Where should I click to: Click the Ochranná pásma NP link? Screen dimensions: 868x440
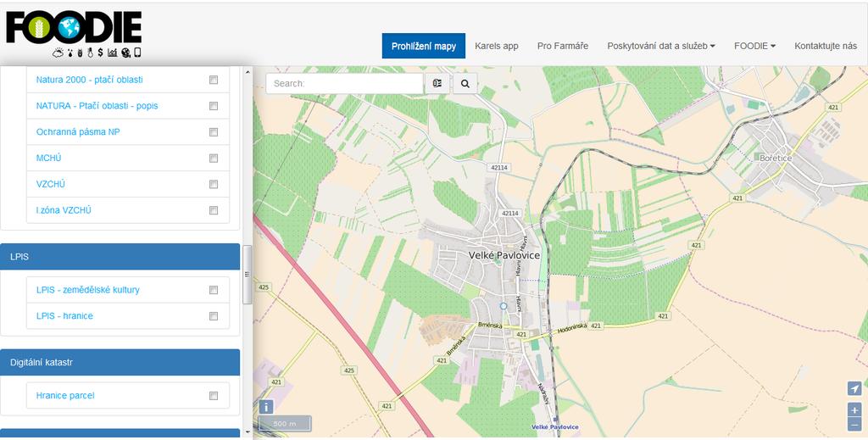coord(77,131)
